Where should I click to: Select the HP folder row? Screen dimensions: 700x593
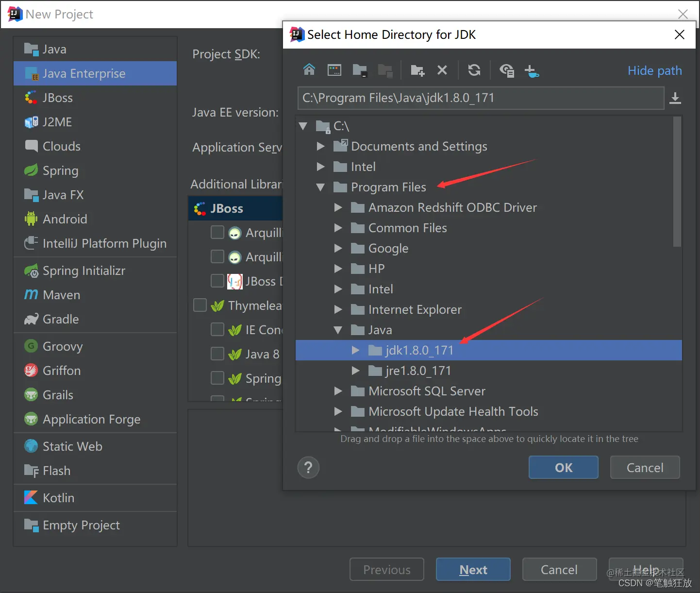tap(489, 269)
